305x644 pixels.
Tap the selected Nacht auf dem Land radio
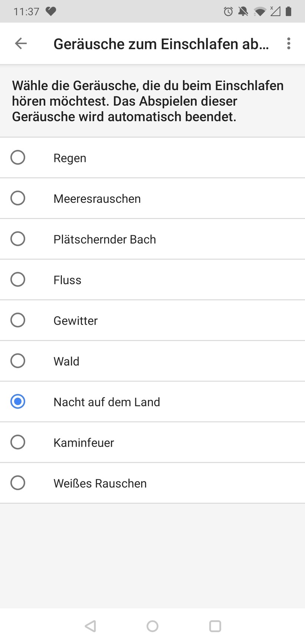pyautogui.click(x=18, y=402)
